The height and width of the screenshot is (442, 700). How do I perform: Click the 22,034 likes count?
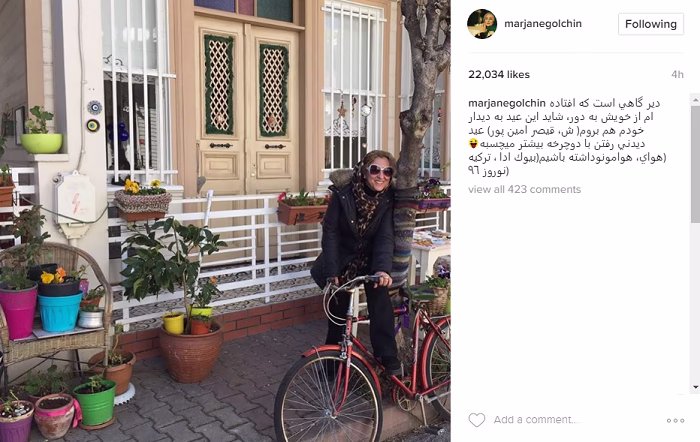pos(499,75)
